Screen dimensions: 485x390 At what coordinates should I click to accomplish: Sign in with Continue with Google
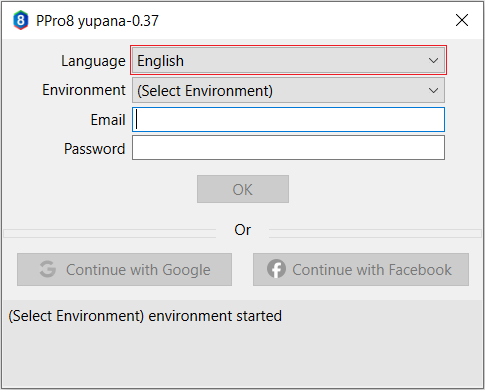pos(124,269)
